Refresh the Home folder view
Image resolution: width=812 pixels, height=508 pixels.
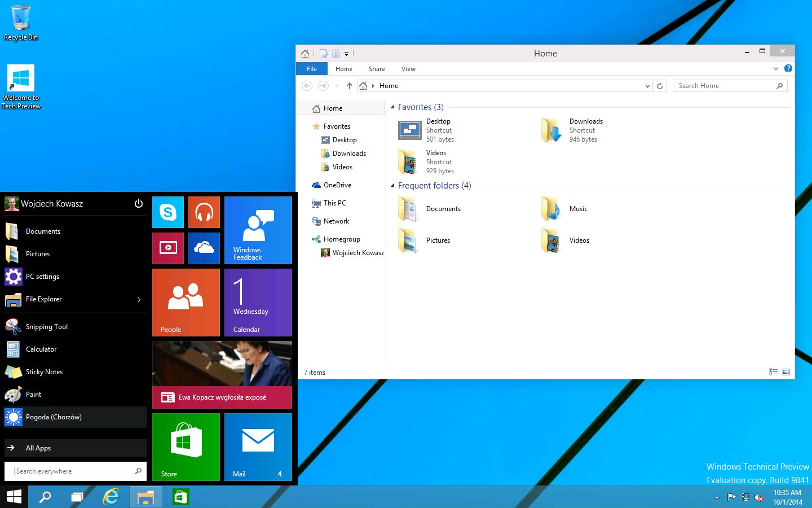click(660, 86)
